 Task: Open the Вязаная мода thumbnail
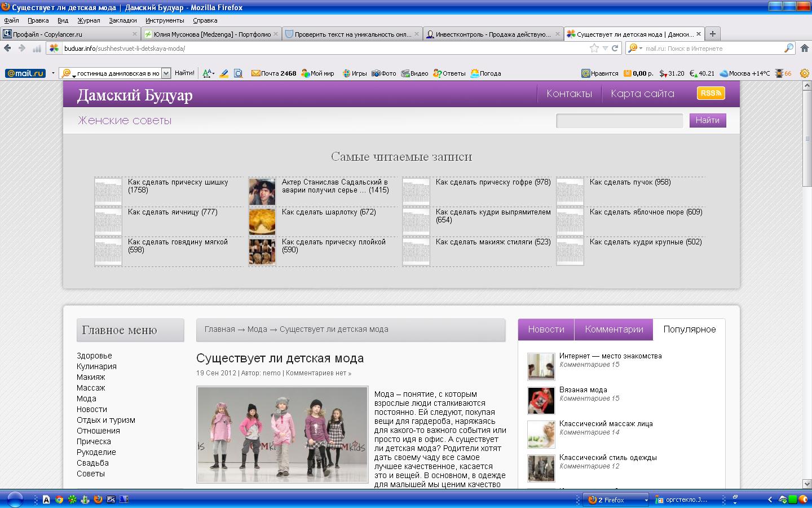(x=541, y=401)
